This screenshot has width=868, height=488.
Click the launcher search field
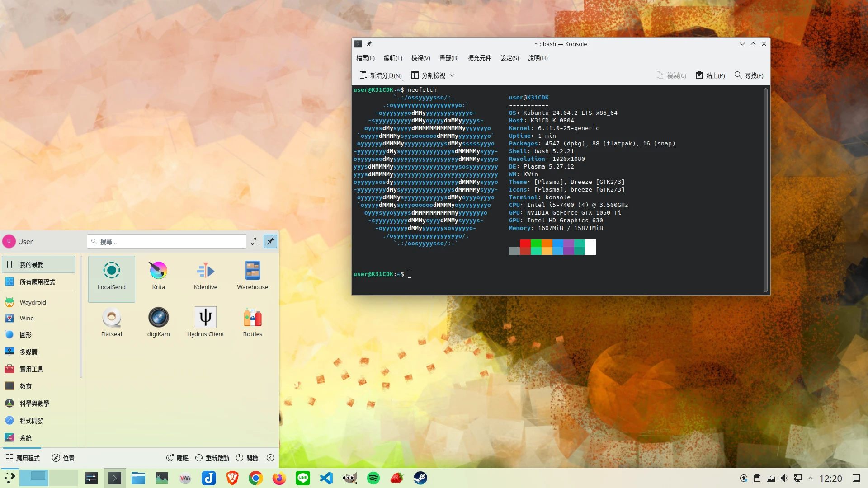(166, 241)
